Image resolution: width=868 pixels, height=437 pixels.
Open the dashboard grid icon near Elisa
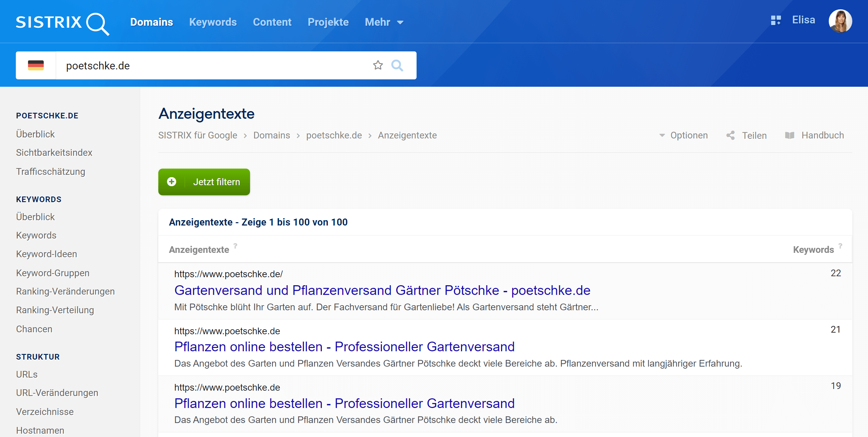pyautogui.click(x=776, y=21)
